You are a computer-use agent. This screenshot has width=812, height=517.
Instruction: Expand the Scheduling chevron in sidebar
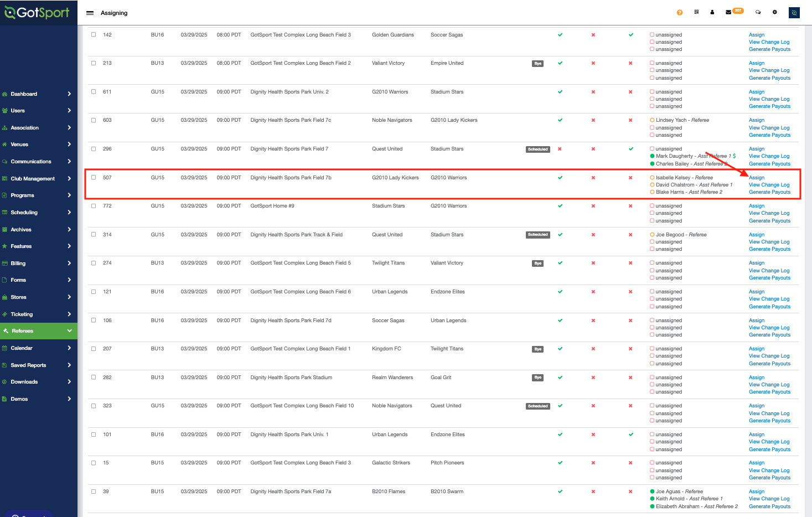(x=69, y=213)
